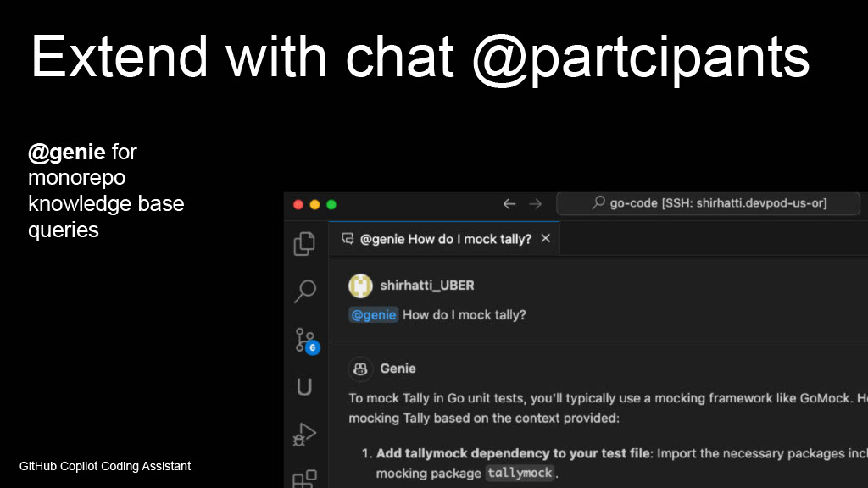868x488 pixels.
Task: Go back with the left arrow
Action: tap(509, 204)
